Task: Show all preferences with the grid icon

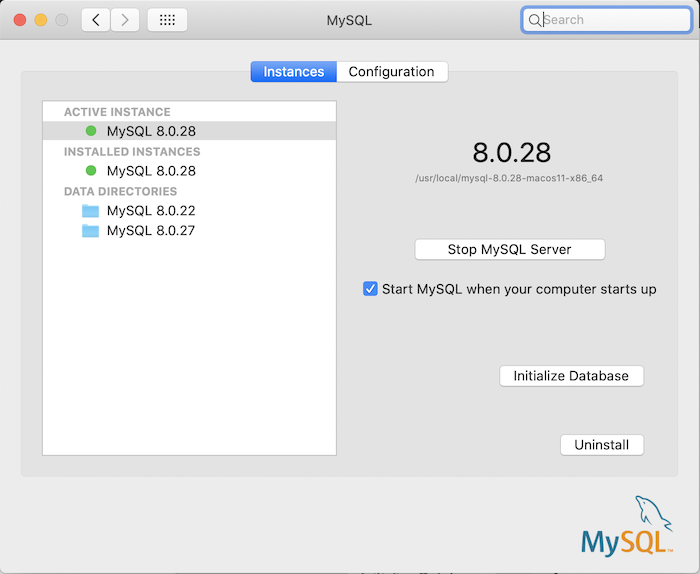Action: point(167,20)
